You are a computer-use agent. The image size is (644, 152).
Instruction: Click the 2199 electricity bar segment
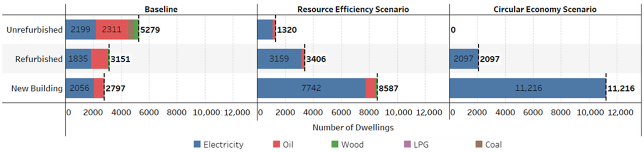point(81,30)
